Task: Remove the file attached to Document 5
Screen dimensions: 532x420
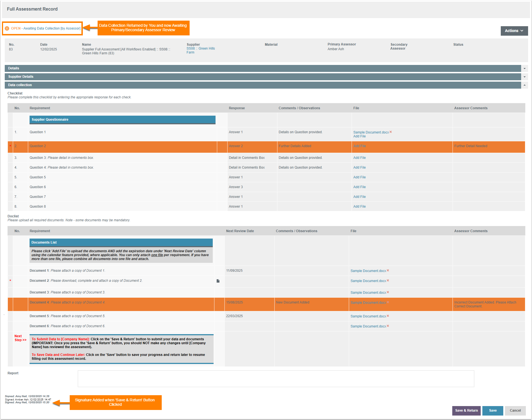Action: 388,316
